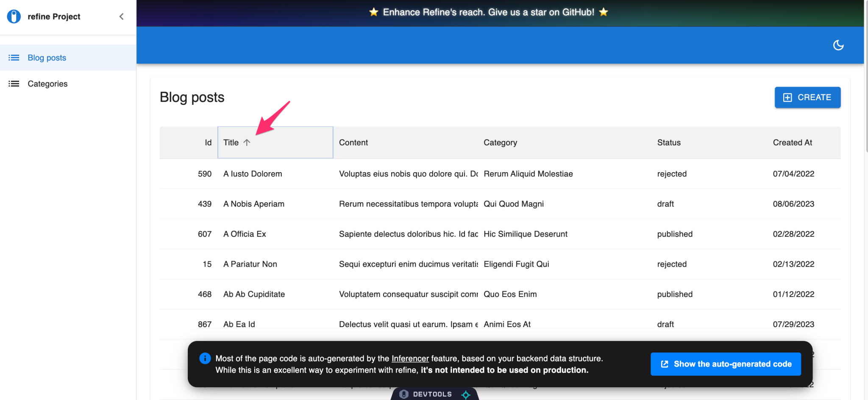Screen dimensions: 868x400
Task: Click the Blog posts list icon
Action: point(14,58)
